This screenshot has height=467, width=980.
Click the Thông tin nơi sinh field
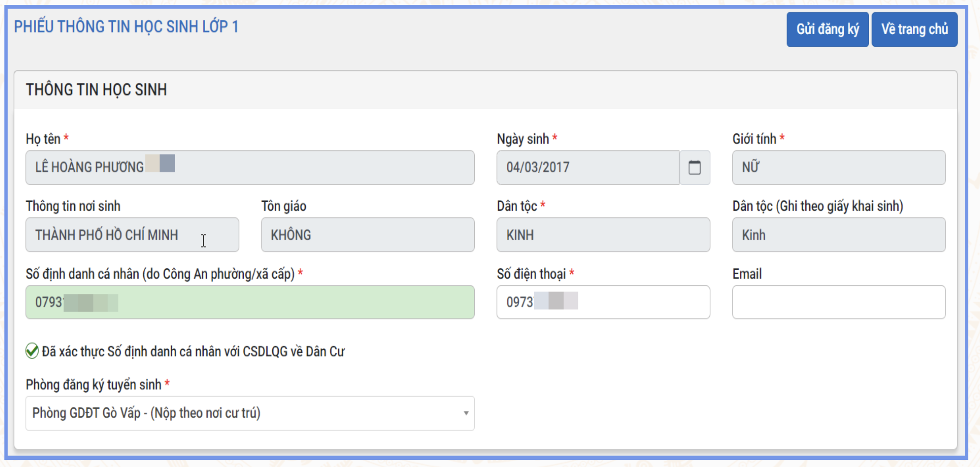coord(132,235)
